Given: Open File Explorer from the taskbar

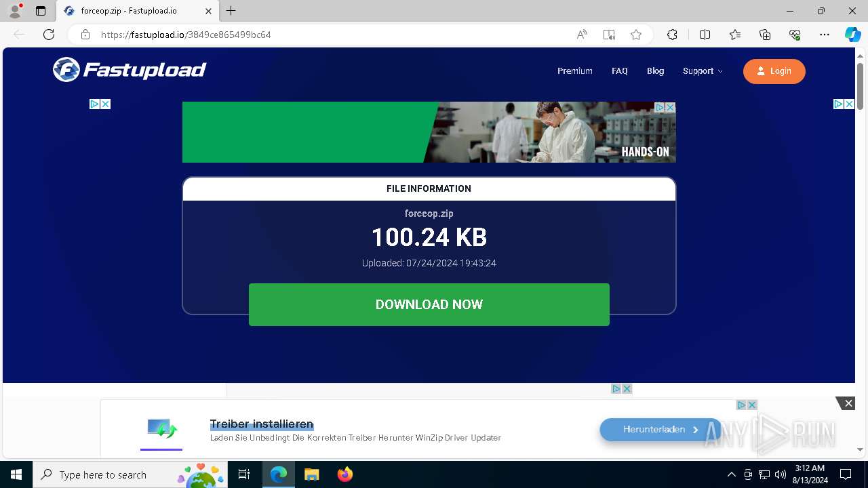Looking at the screenshot, I should click(311, 474).
